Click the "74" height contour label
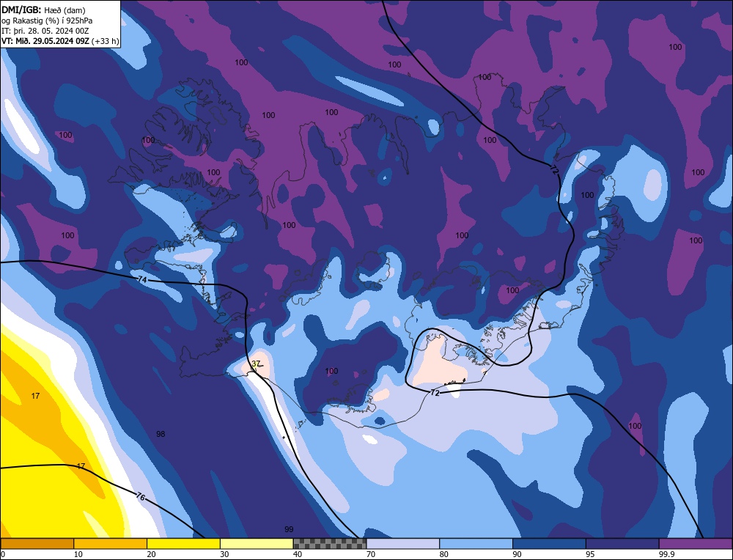 (143, 279)
